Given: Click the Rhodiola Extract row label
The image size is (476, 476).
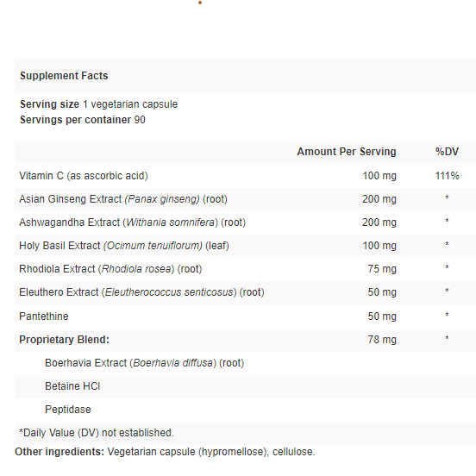Looking at the screenshot, I should (110, 269).
